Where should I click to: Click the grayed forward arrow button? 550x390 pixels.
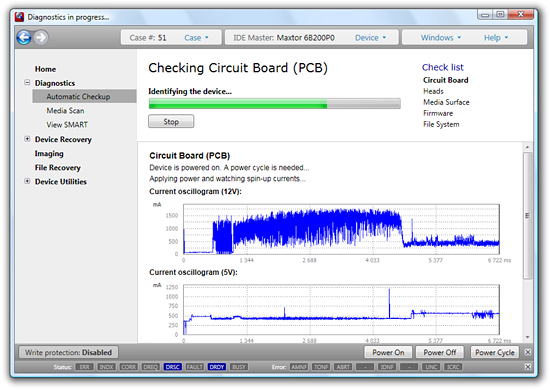click(x=41, y=38)
